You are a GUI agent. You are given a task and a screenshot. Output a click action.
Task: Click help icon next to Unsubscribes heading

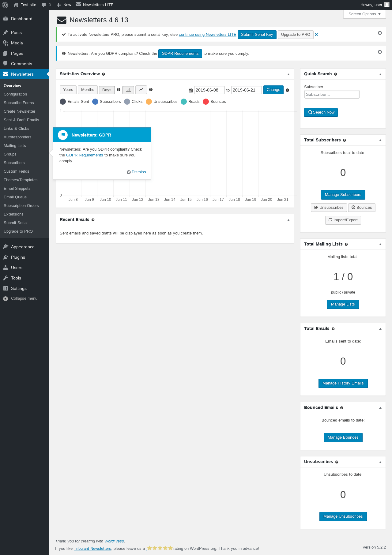[x=337, y=462]
